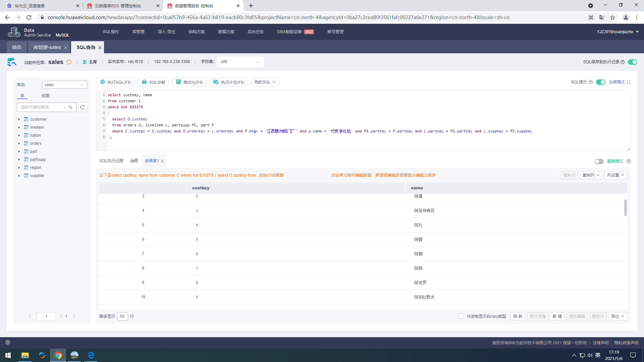This screenshot has height=362, width=644.
Task: Open the Import/Export menu
Action: (166, 32)
